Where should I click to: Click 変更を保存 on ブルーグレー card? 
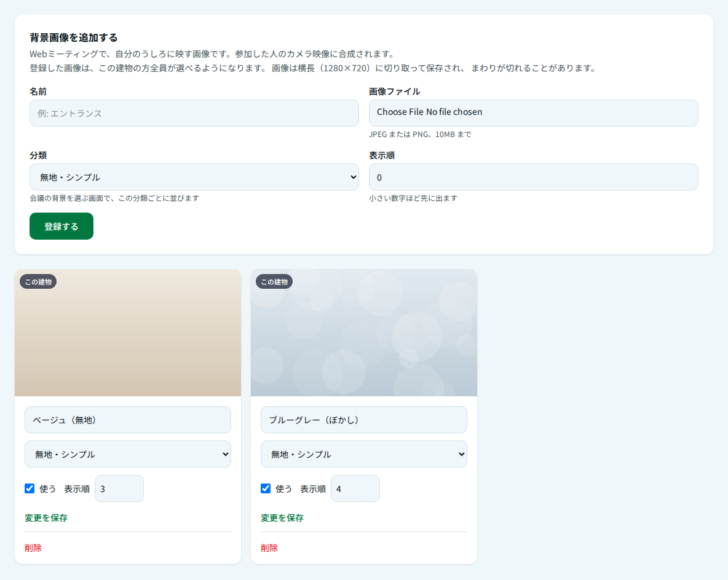coord(282,518)
